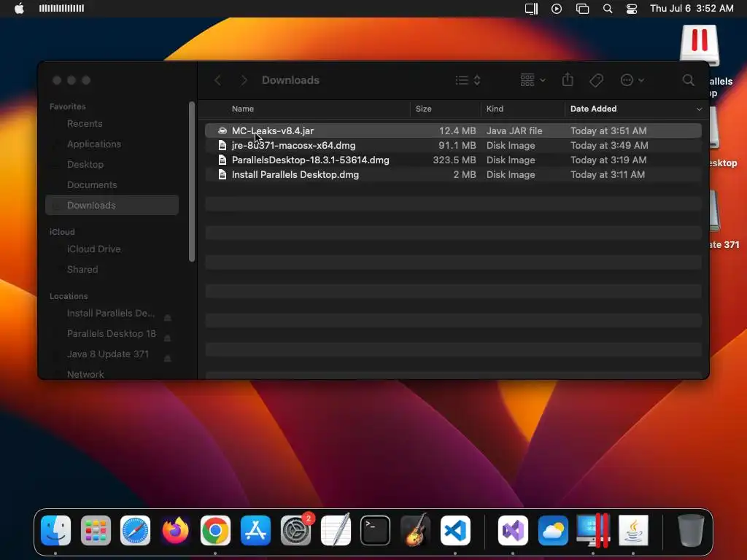Open Launchpad in the Dock
Screen dimensions: 747x560
pyautogui.click(x=96, y=530)
